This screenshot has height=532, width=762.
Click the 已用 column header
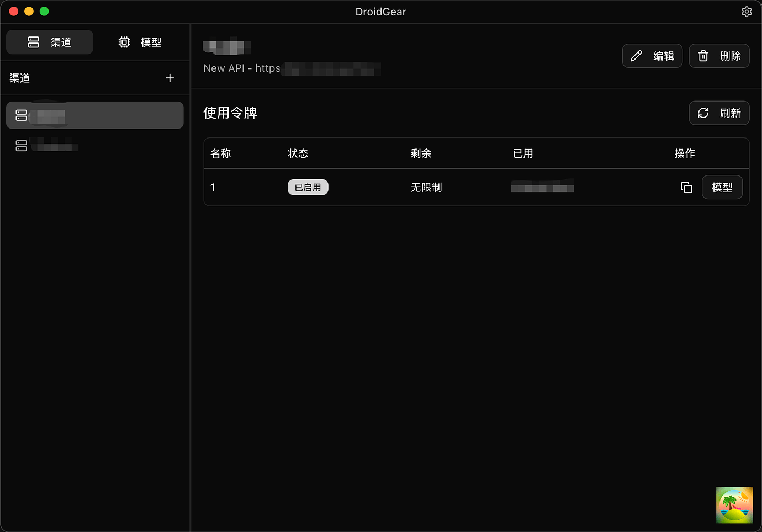click(x=523, y=153)
